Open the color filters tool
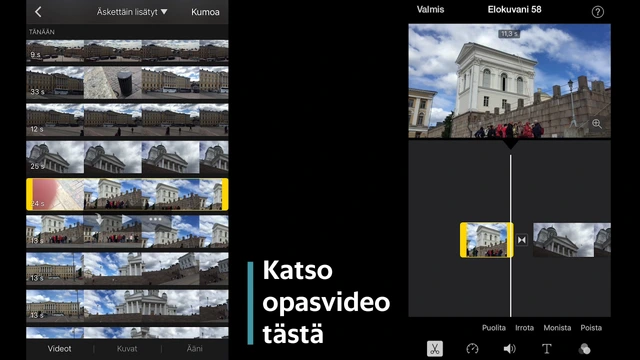The height and width of the screenshot is (360, 640). [x=584, y=349]
